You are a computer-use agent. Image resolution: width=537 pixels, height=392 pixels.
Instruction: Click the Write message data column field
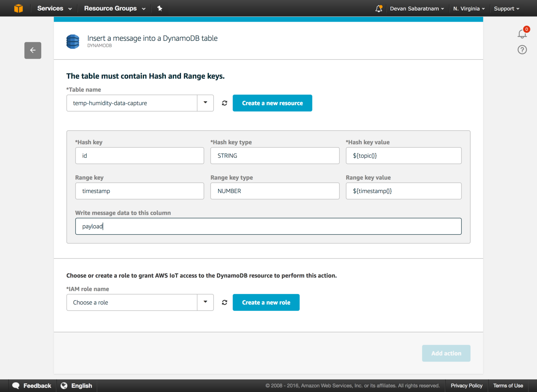click(x=268, y=226)
